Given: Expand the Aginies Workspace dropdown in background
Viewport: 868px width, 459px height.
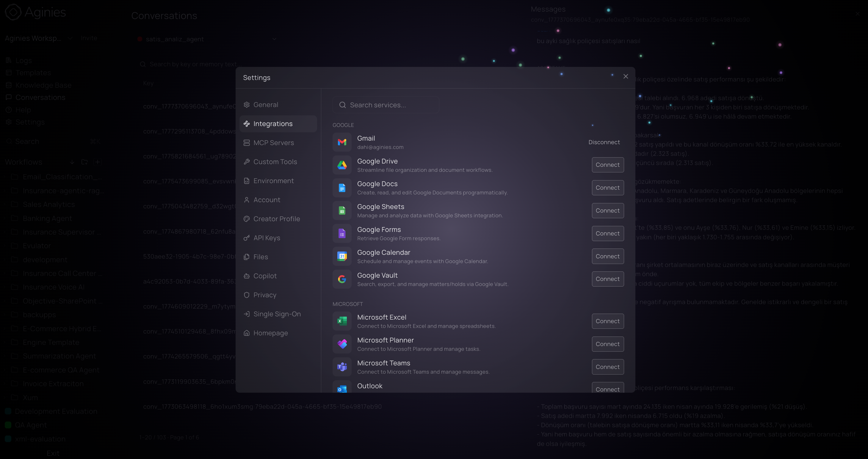Looking at the screenshot, I should pos(70,38).
